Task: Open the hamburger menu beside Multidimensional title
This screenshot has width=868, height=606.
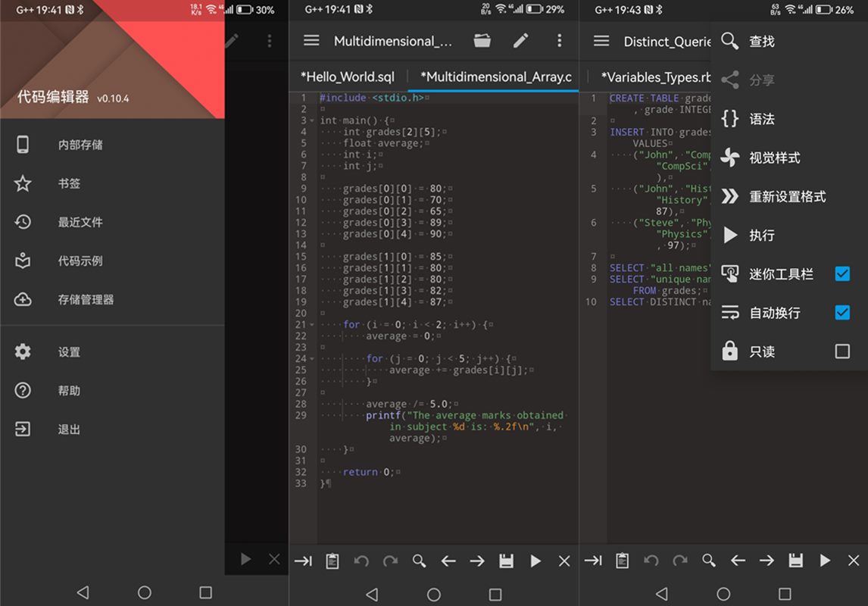Action: click(311, 41)
